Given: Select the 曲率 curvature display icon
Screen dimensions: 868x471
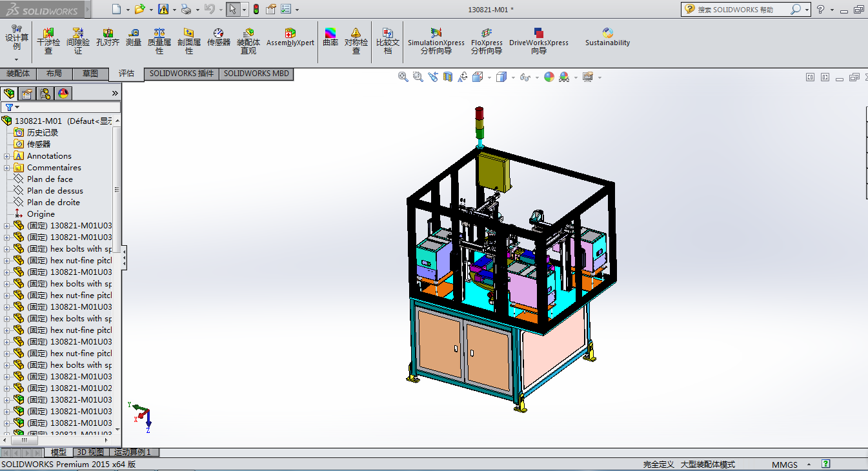Looking at the screenshot, I should click(330, 37).
